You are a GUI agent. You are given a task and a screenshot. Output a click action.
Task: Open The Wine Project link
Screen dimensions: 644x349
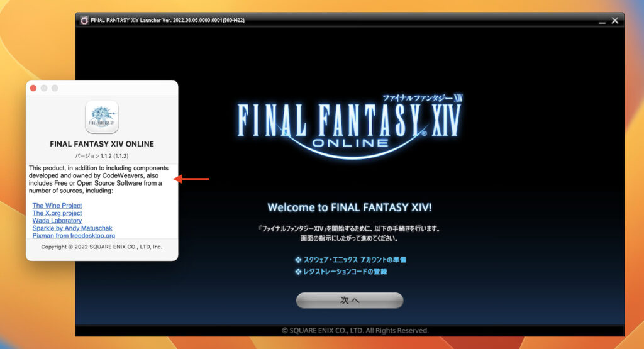point(57,206)
